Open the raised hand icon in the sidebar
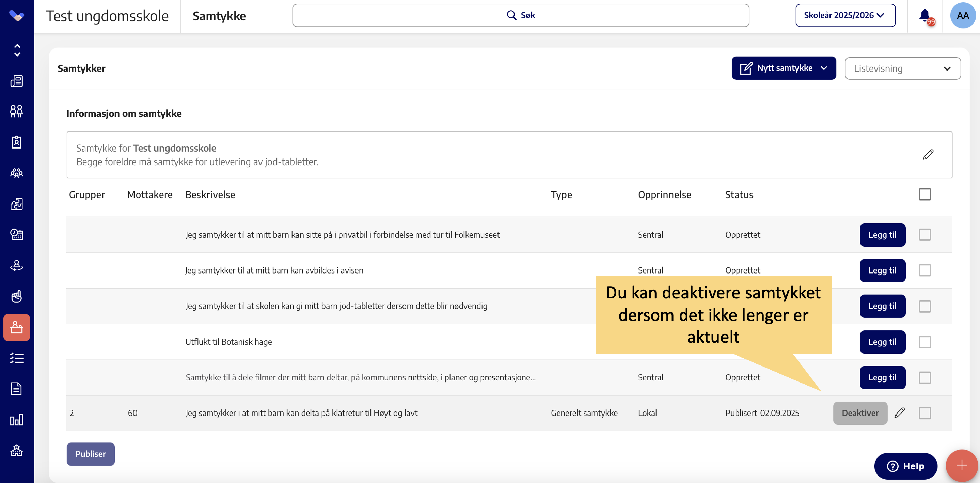The height and width of the screenshot is (483, 980). [17, 296]
